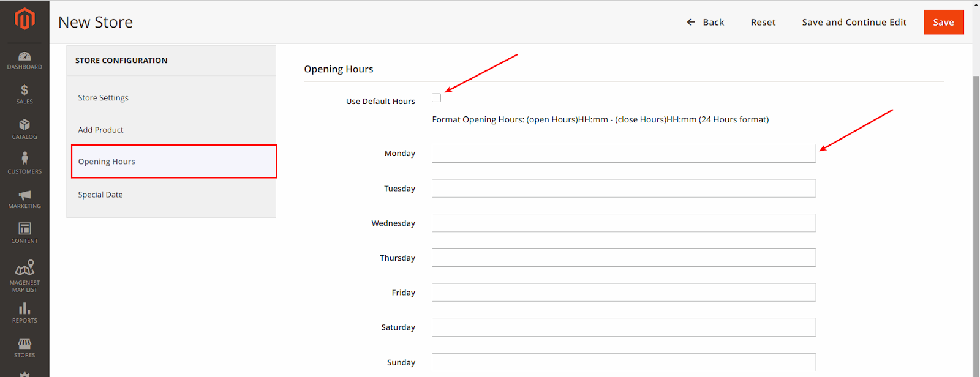
Task: Focus the Tuesday hours input field
Action: click(x=624, y=188)
